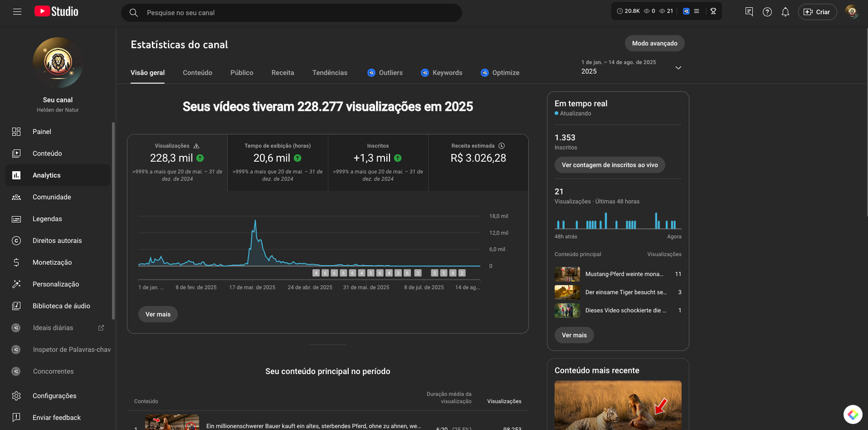Open Conteúdo in the left sidebar
The height and width of the screenshot is (430, 868).
click(58, 154)
